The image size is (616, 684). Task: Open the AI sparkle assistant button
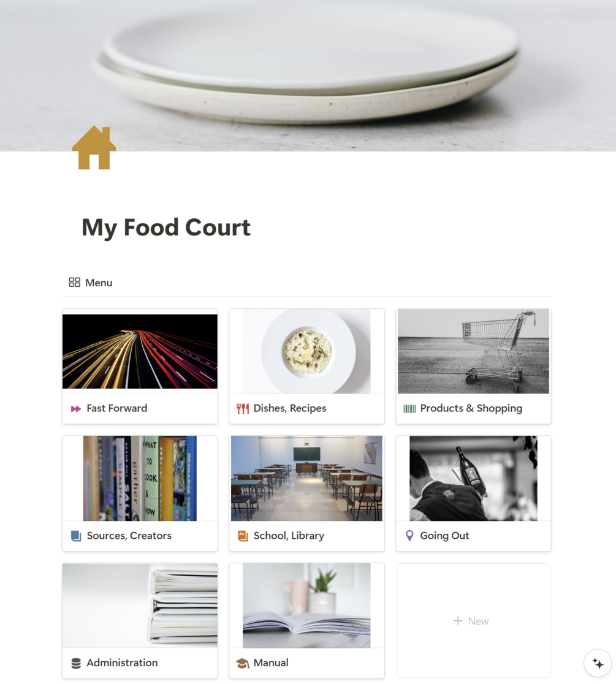tap(598, 663)
